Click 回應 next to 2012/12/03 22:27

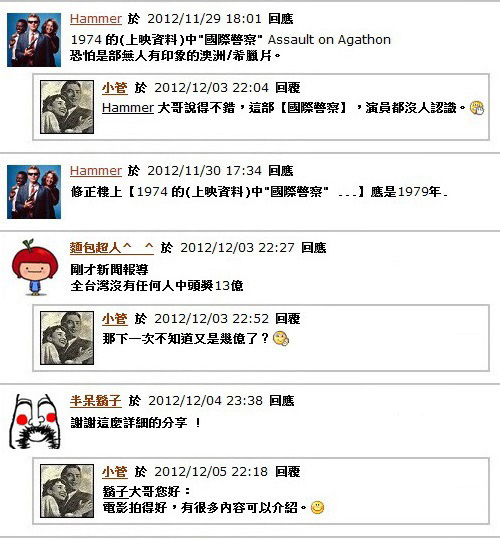[314, 248]
